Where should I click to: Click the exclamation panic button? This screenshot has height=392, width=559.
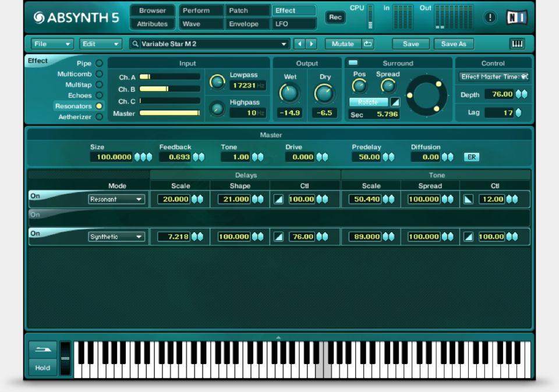point(490,17)
